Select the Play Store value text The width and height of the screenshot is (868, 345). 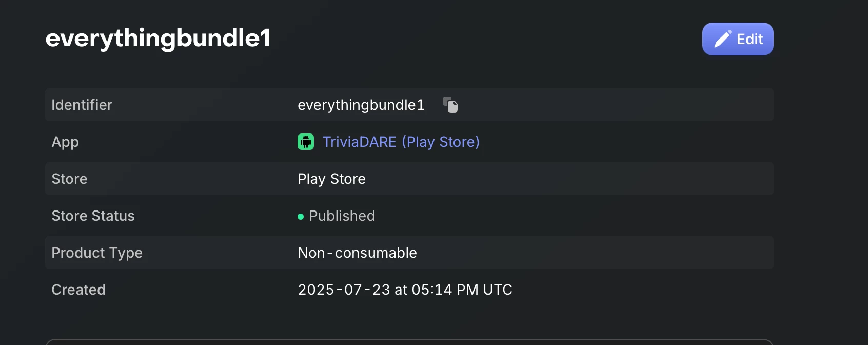(x=331, y=179)
